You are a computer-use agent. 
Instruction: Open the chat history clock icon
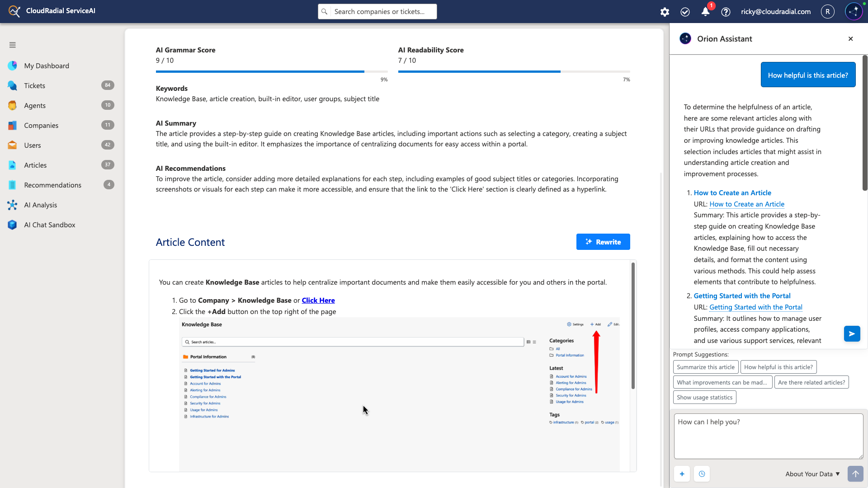coord(702,474)
